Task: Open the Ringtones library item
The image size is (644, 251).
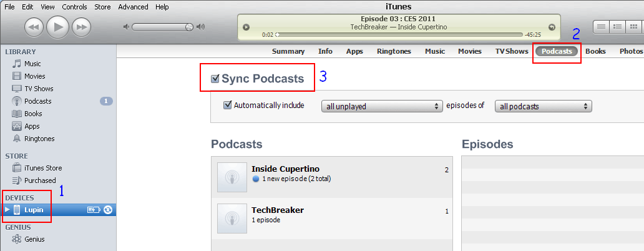Action: 39,139
